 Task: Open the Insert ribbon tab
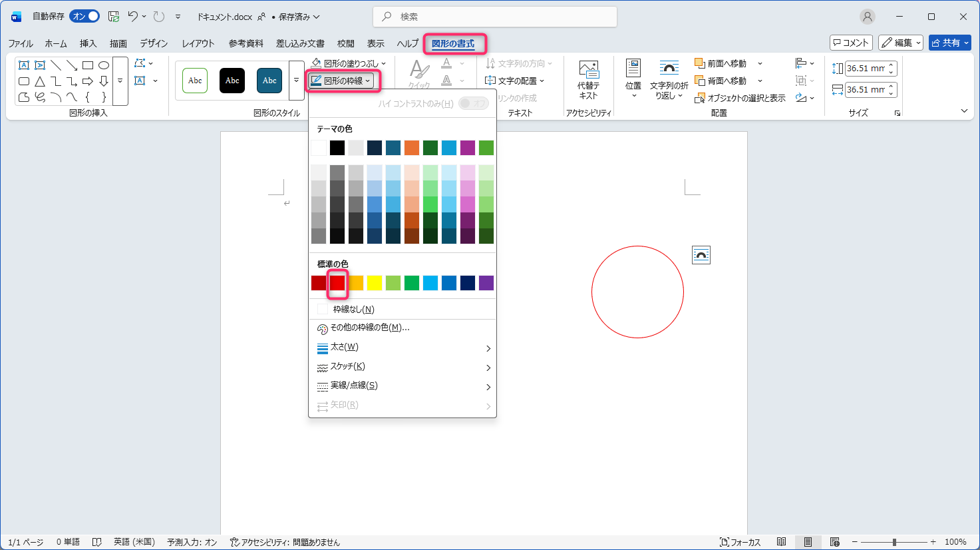88,43
